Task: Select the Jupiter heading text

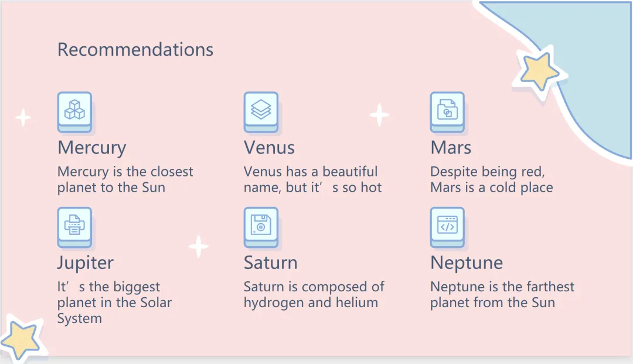Action: (86, 263)
